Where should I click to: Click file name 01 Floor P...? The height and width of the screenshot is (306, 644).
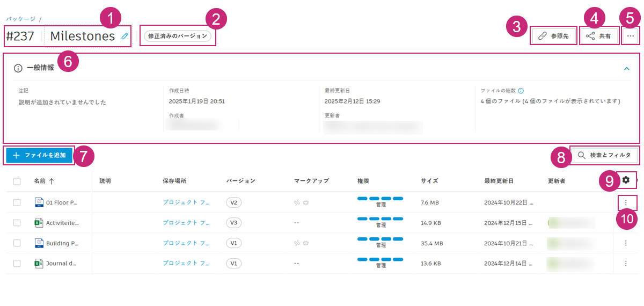[x=62, y=202]
